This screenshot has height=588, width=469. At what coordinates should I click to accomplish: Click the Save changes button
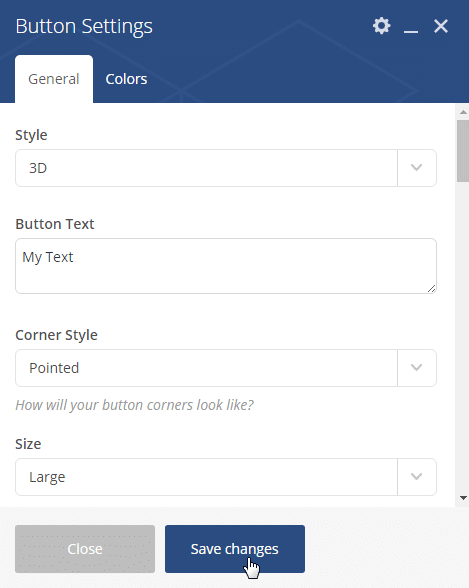(x=235, y=549)
